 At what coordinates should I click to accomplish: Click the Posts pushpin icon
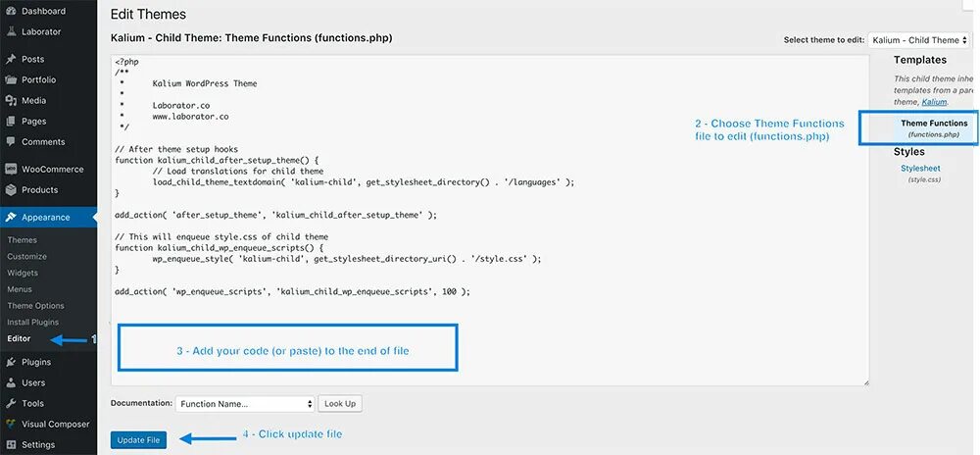click(x=11, y=60)
